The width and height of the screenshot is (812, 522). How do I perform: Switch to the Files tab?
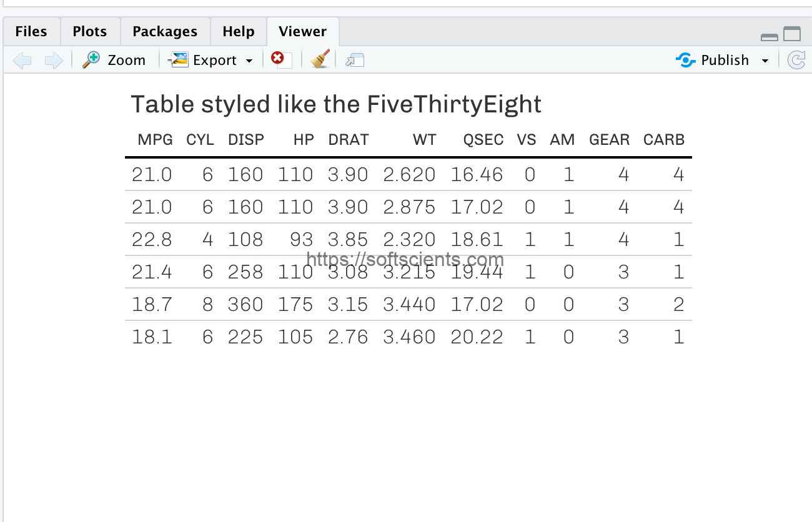[x=31, y=31]
